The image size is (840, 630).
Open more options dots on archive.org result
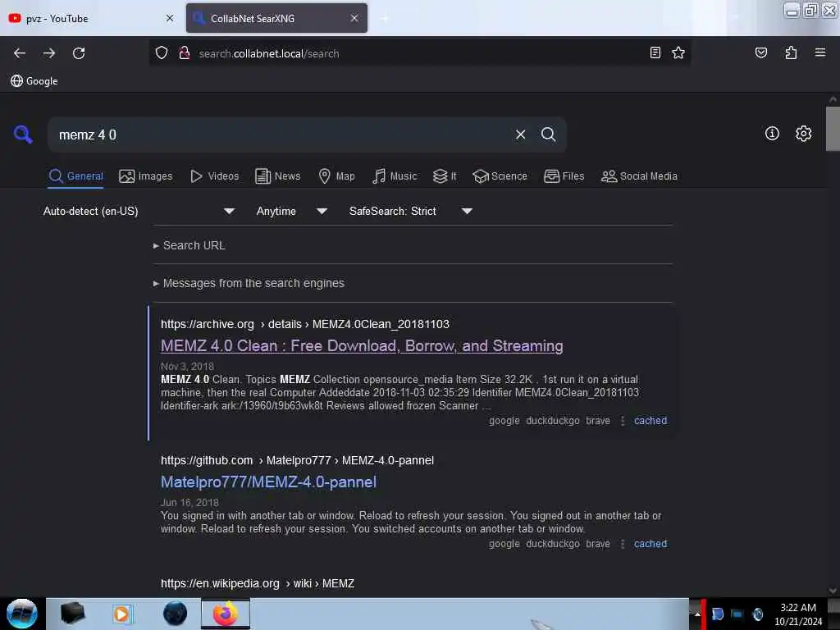623,421
